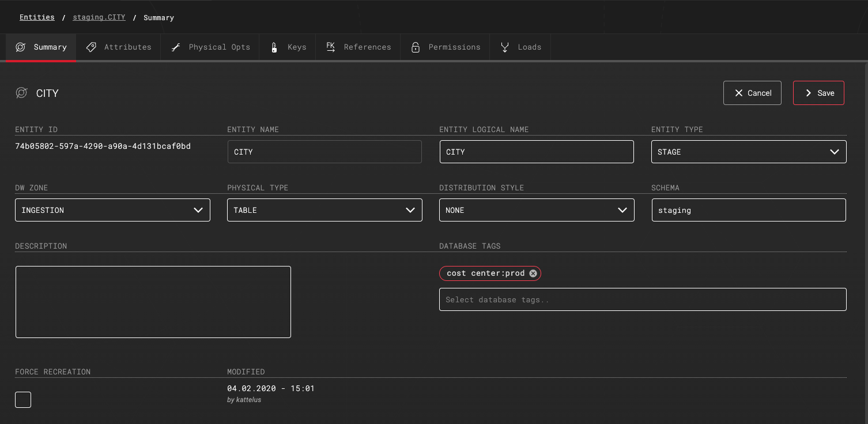Click the X icon inside Cancel button
Screen dimensions: 868x424
738,92
